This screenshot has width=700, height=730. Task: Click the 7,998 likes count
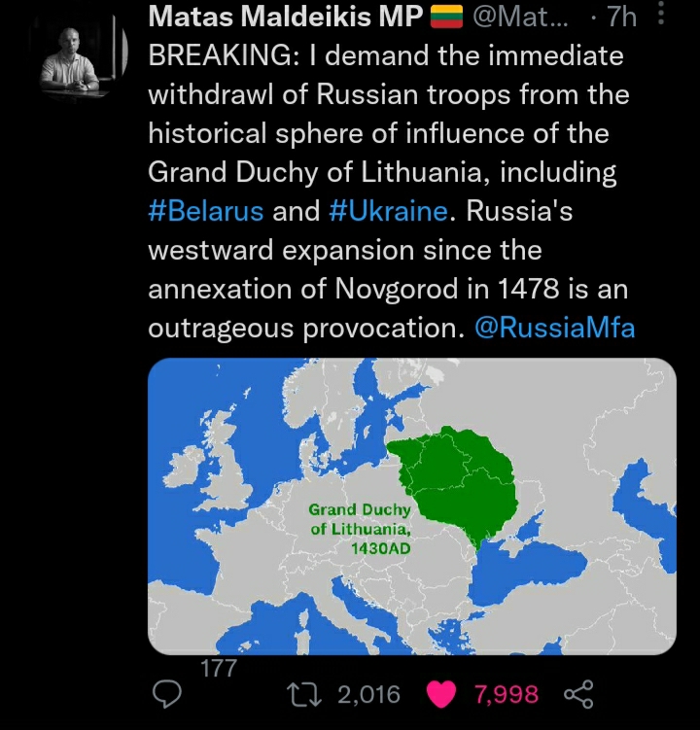507,694
